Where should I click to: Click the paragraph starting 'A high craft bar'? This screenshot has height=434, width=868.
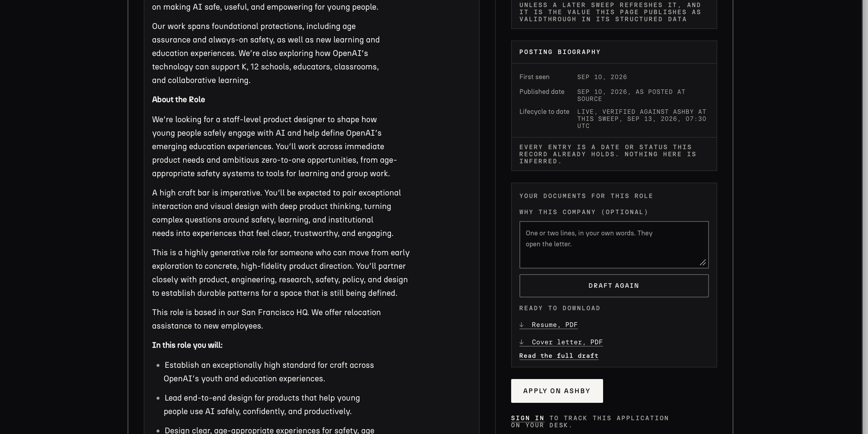click(276, 213)
